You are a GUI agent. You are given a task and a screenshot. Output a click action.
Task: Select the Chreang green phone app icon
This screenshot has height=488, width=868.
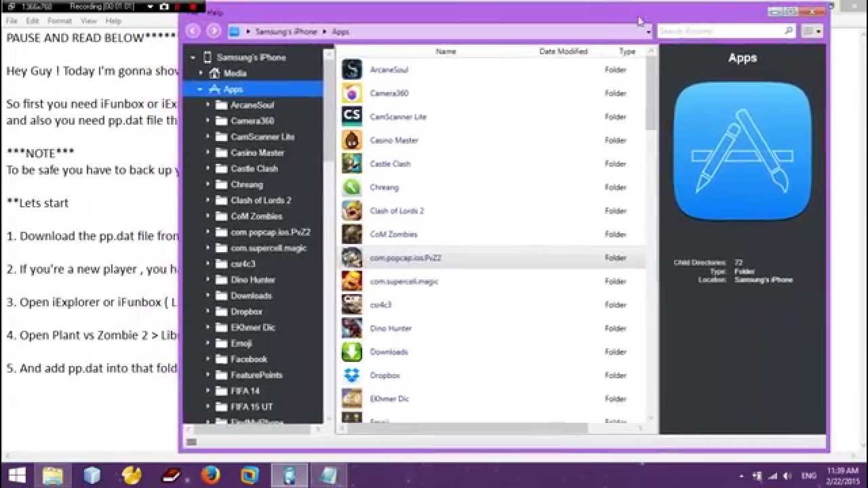pos(352,187)
